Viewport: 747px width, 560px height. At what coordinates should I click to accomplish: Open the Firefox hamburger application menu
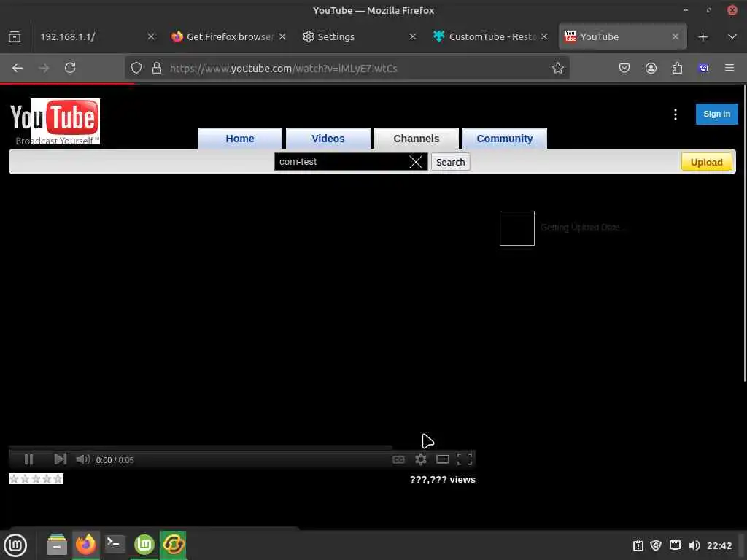(729, 68)
